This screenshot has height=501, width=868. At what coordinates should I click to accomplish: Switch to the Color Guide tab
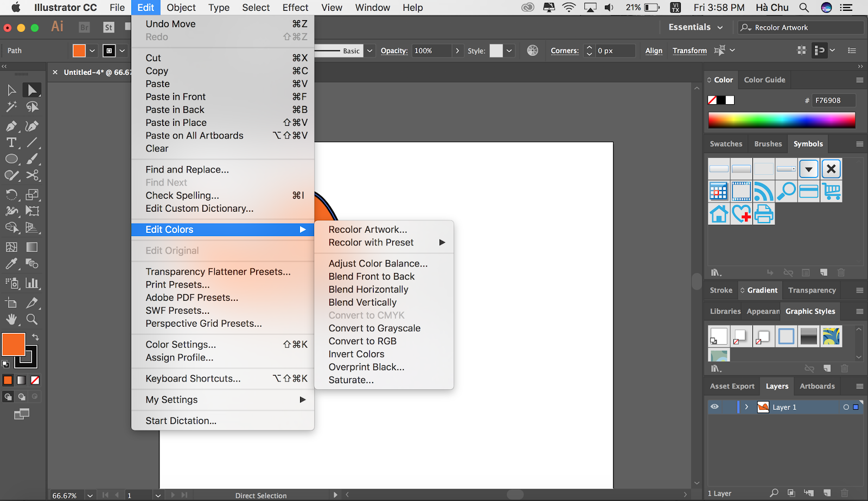pyautogui.click(x=764, y=80)
